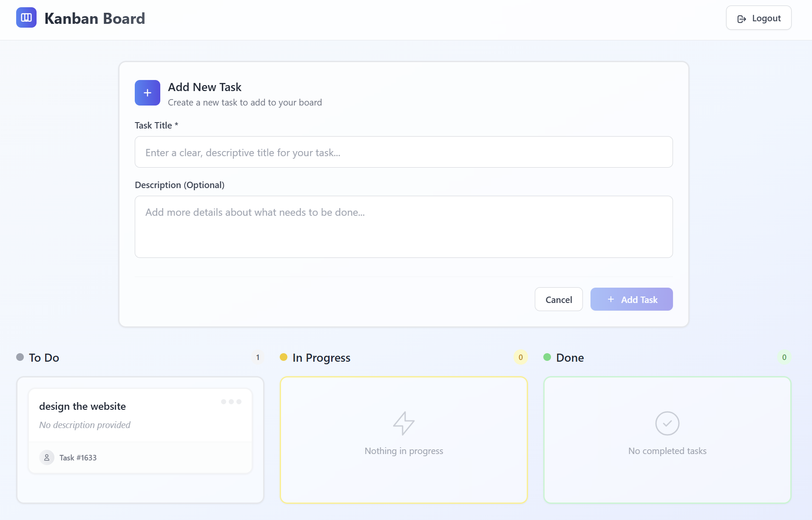812x520 pixels.
Task: Click the checkmark circle icon in Done column
Action: pyautogui.click(x=667, y=423)
